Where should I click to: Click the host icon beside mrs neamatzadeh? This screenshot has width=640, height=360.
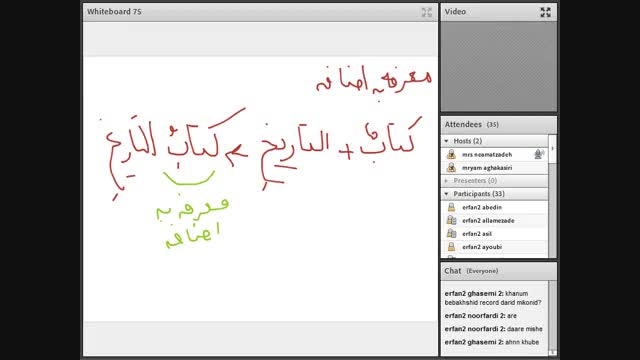pyautogui.click(x=451, y=154)
